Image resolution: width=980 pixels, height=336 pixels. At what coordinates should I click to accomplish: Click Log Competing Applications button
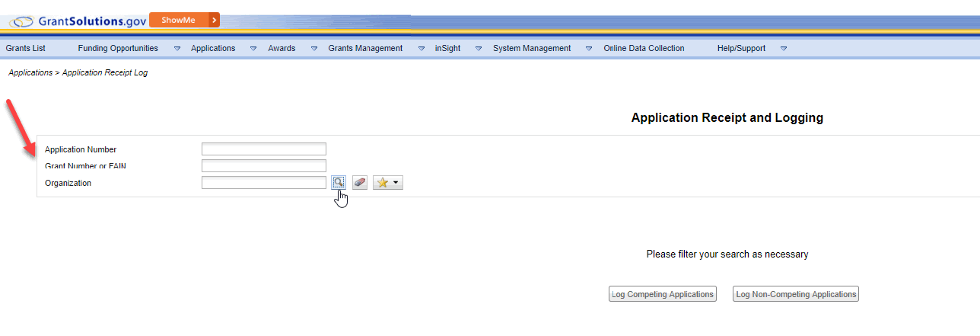pyautogui.click(x=663, y=294)
